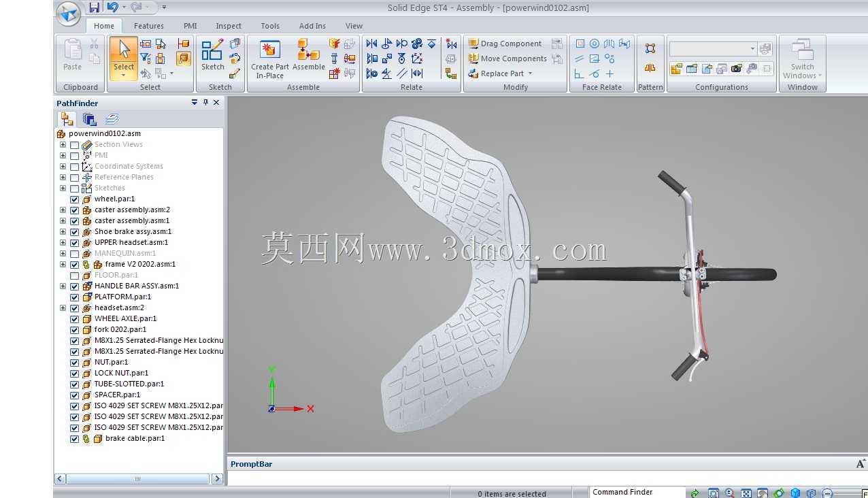Click the Mirror icon in Pattern group
868x498 pixels.
click(650, 68)
